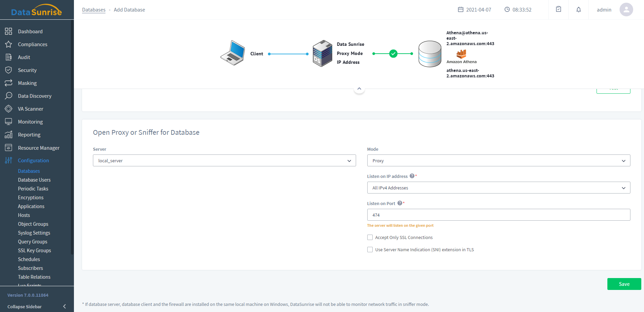Go to Periodic Tasks in sidebar
The width and height of the screenshot is (644, 312).
pos(33,189)
